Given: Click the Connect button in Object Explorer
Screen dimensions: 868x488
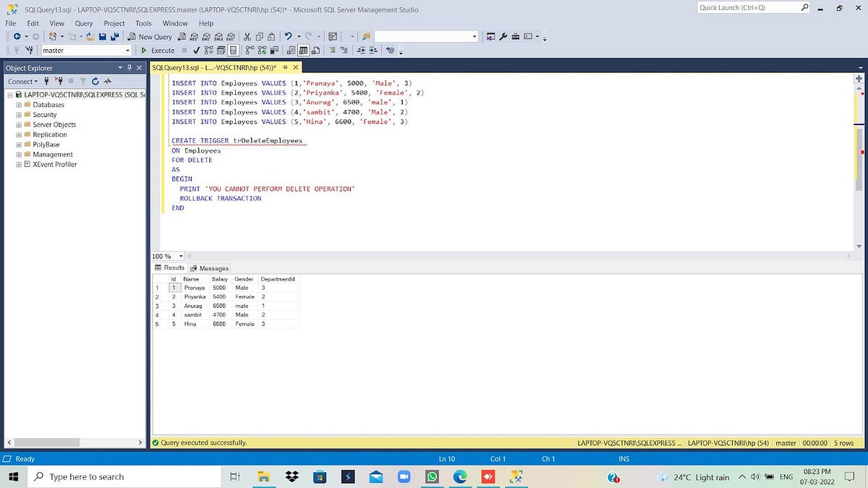Looking at the screenshot, I should click(22, 81).
